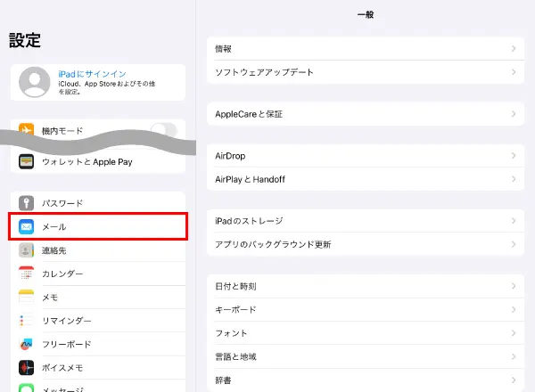Viewport: 535px width, 392px height.
Task: Open フォント settings row
Action: (x=366, y=333)
